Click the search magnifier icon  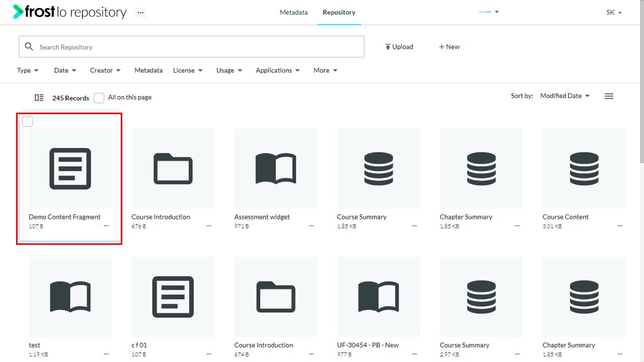coord(29,47)
